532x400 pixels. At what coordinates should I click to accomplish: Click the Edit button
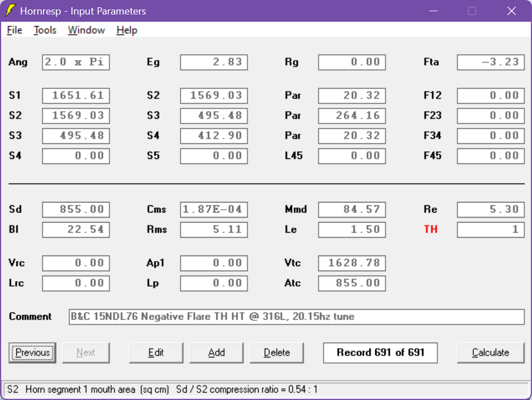[x=156, y=353]
